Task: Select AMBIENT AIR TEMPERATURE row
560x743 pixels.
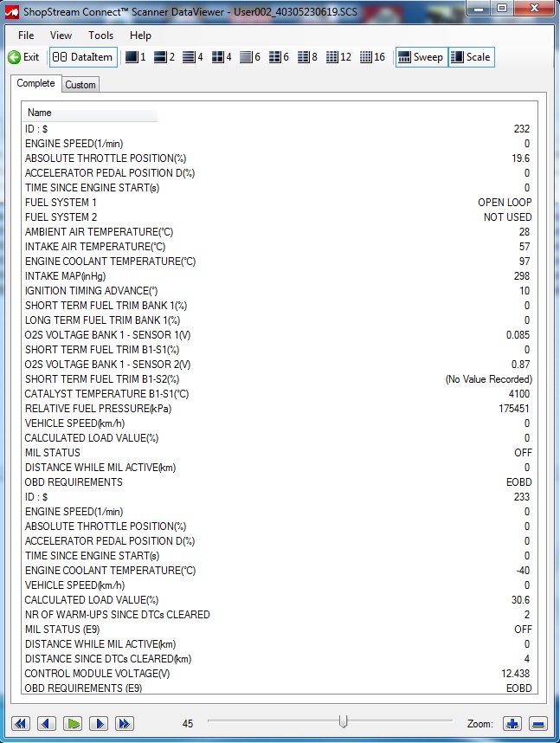Action: [x=280, y=232]
